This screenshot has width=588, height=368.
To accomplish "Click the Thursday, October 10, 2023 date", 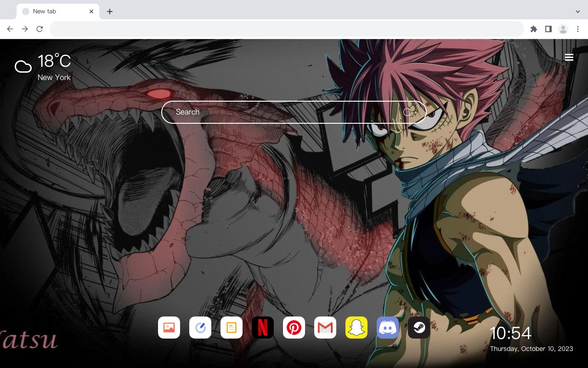I will pos(531,349).
